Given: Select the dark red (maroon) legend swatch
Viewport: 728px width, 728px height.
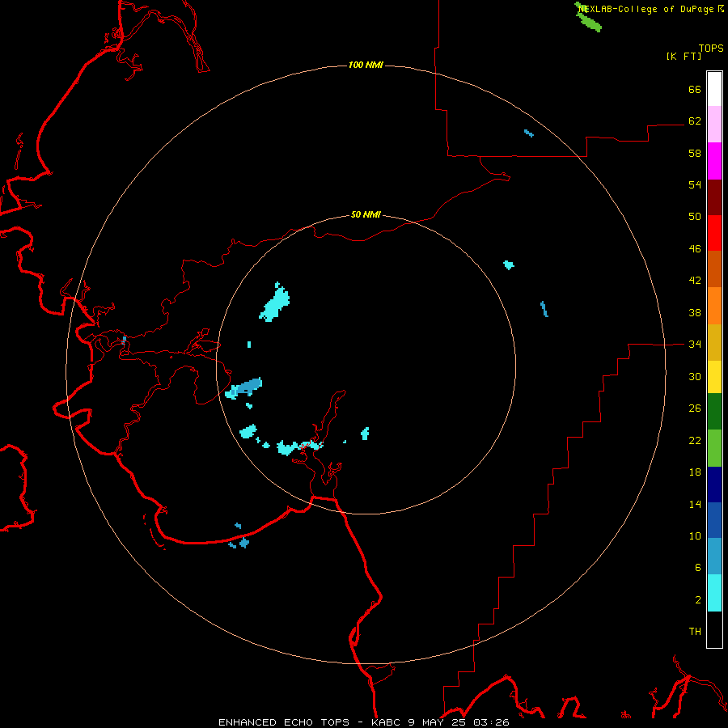Looking at the screenshot, I should pyautogui.click(x=714, y=197).
